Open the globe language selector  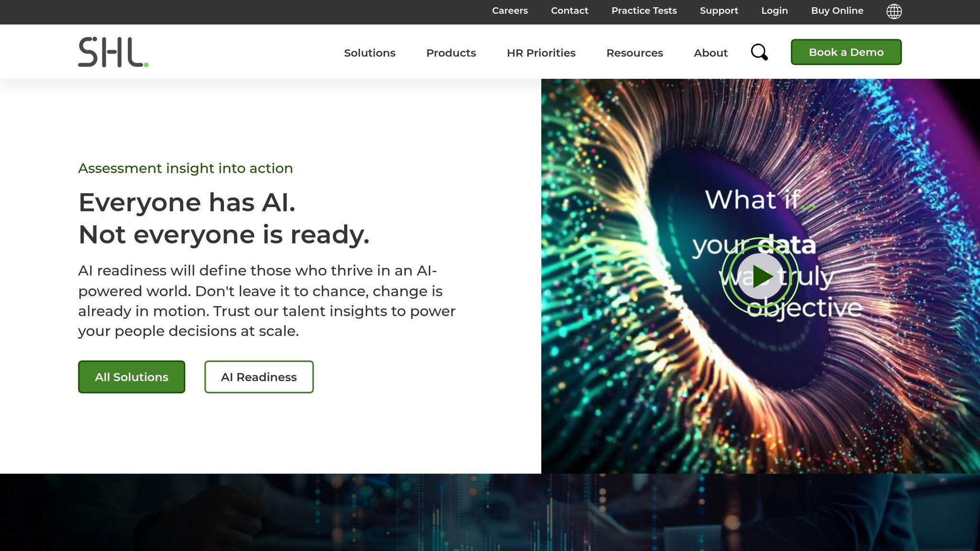(x=894, y=11)
